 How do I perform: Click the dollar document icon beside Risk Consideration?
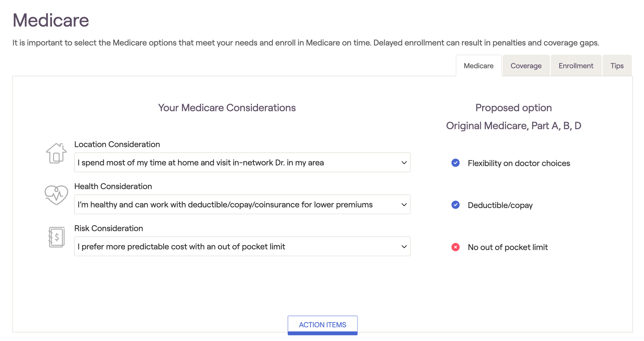click(x=56, y=237)
